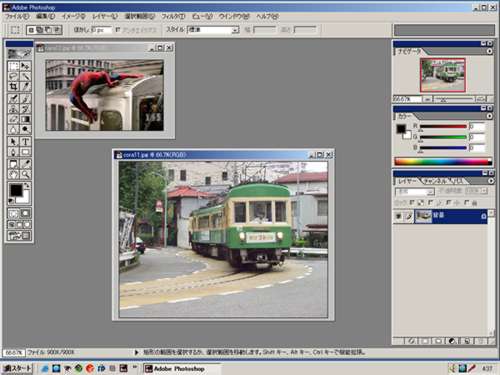Toggle the anti-alias checkbox in options bar
The image size is (500, 375).
[118, 30]
